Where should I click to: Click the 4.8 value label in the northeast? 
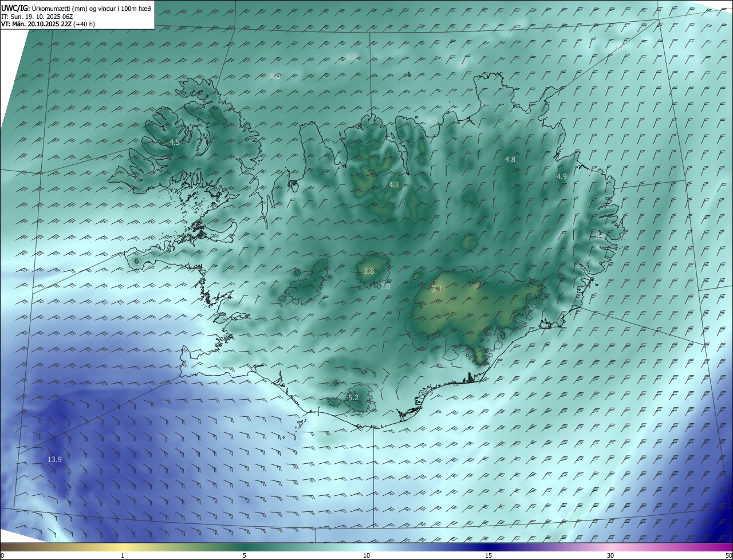pos(510,160)
